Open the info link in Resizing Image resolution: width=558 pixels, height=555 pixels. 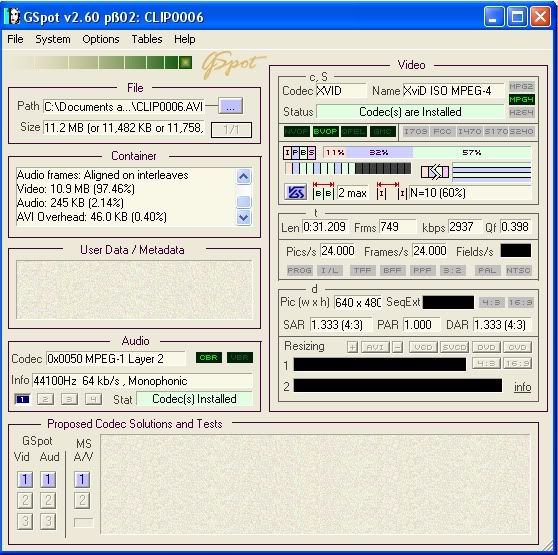[x=522, y=387]
